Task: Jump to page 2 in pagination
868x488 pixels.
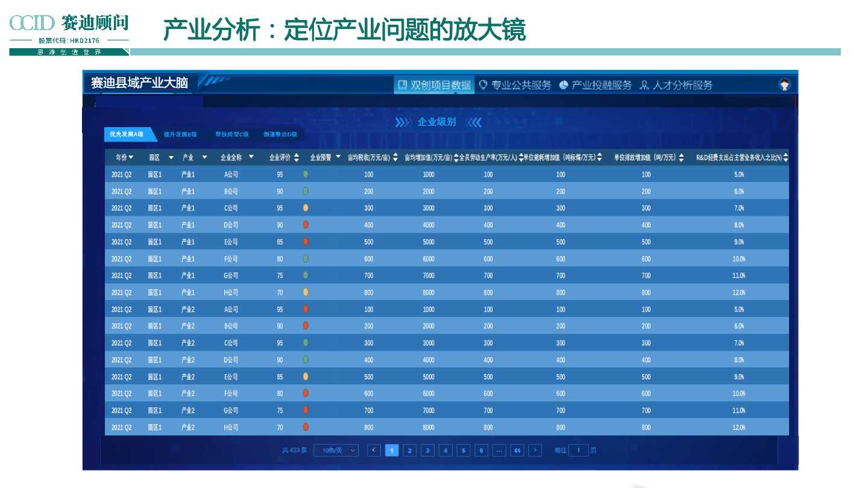Action: (410, 450)
